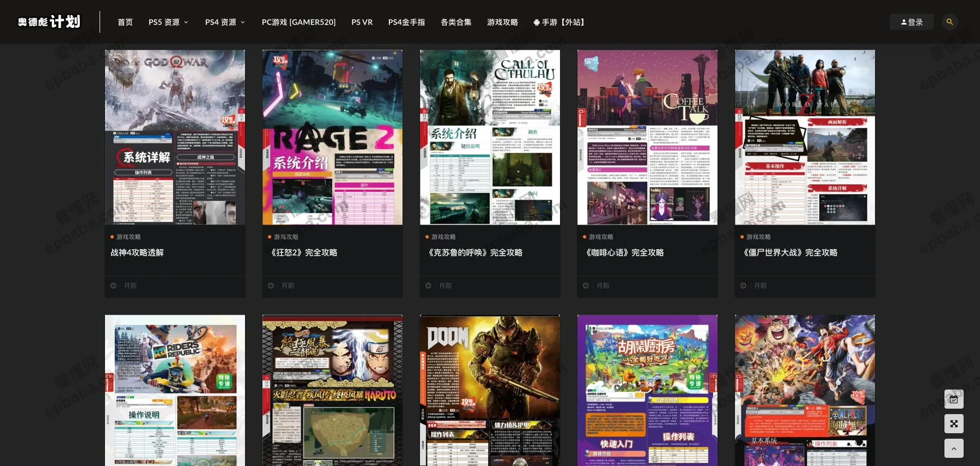Open the 首页 menu item
Screen dimensions: 980x466
pyautogui.click(x=125, y=22)
